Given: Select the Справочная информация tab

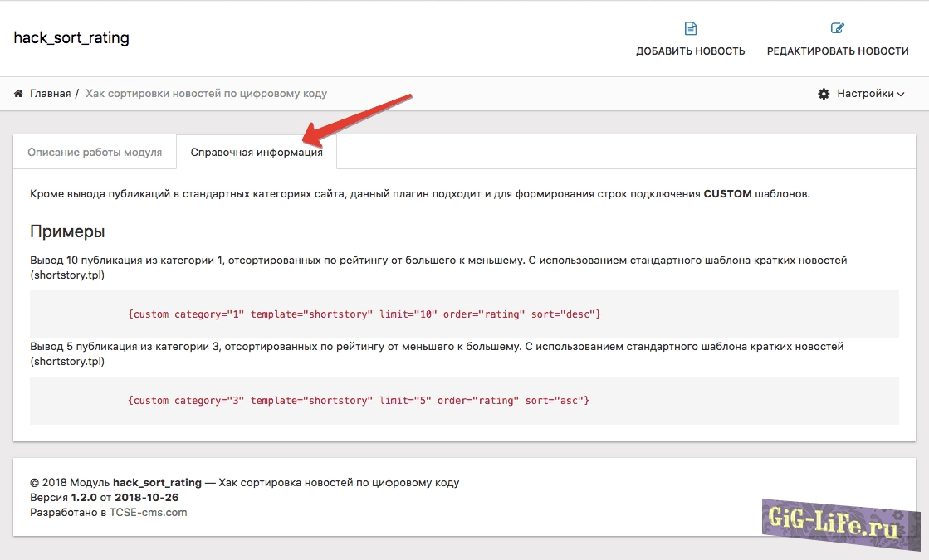Looking at the screenshot, I should (x=257, y=153).
